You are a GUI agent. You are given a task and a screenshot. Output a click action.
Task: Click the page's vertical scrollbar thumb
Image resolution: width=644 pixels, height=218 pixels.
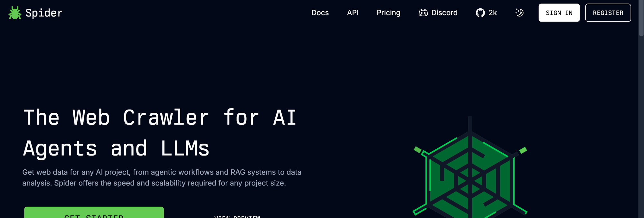click(x=641, y=18)
